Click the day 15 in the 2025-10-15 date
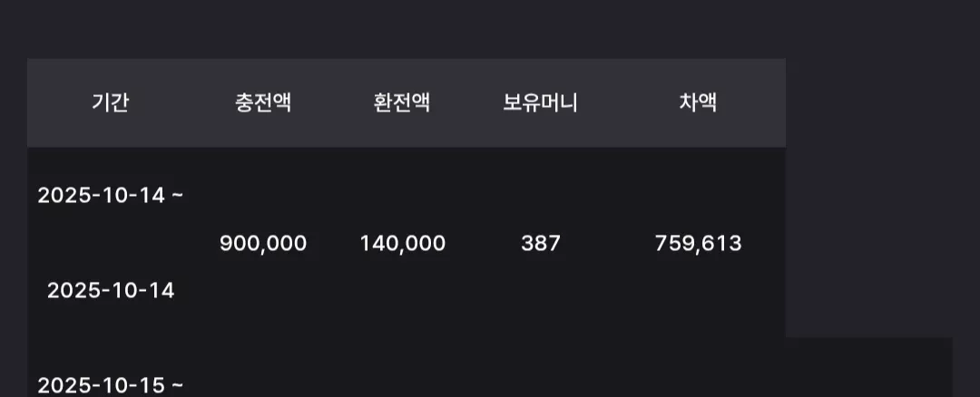Image resolution: width=980 pixels, height=397 pixels. coord(152,385)
